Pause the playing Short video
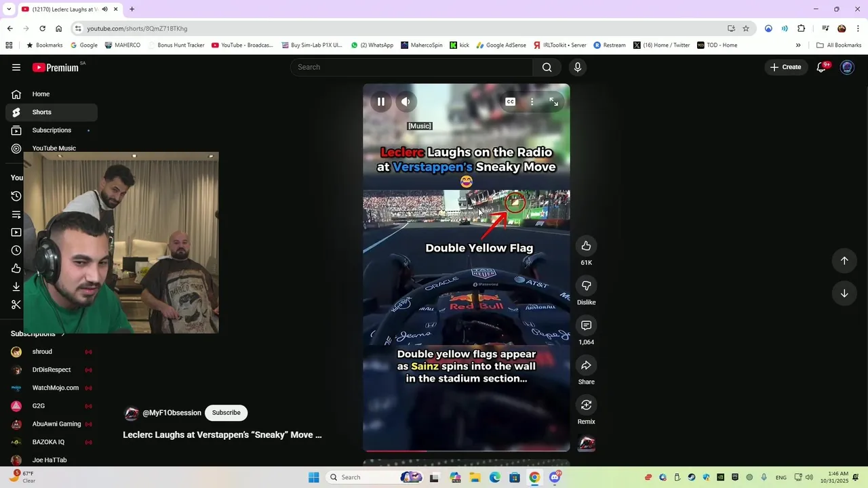 381,102
